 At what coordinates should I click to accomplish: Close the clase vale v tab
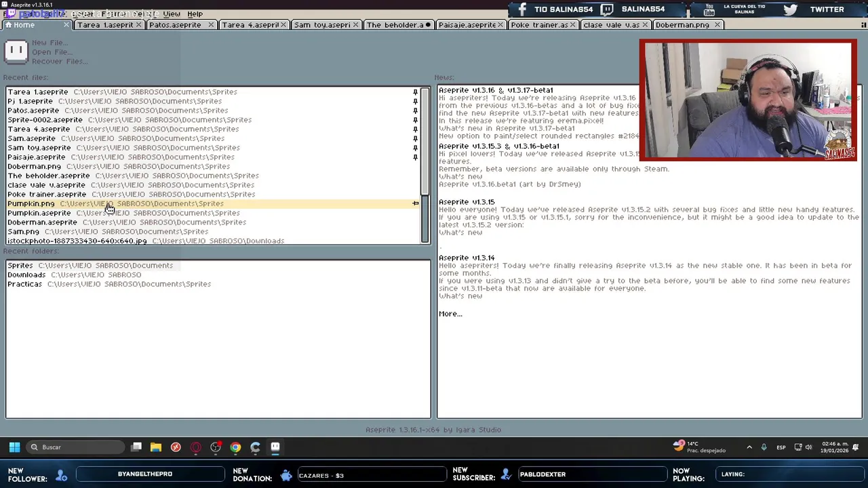645,25
